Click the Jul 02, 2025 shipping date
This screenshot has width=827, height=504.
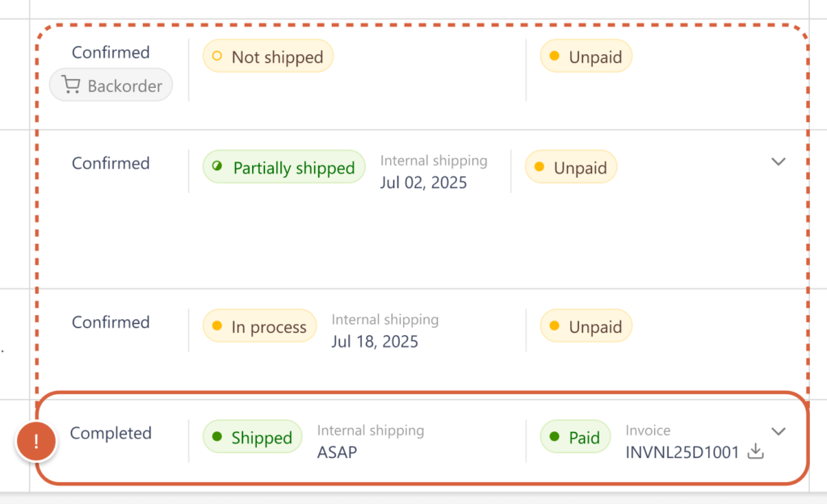coord(423,183)
